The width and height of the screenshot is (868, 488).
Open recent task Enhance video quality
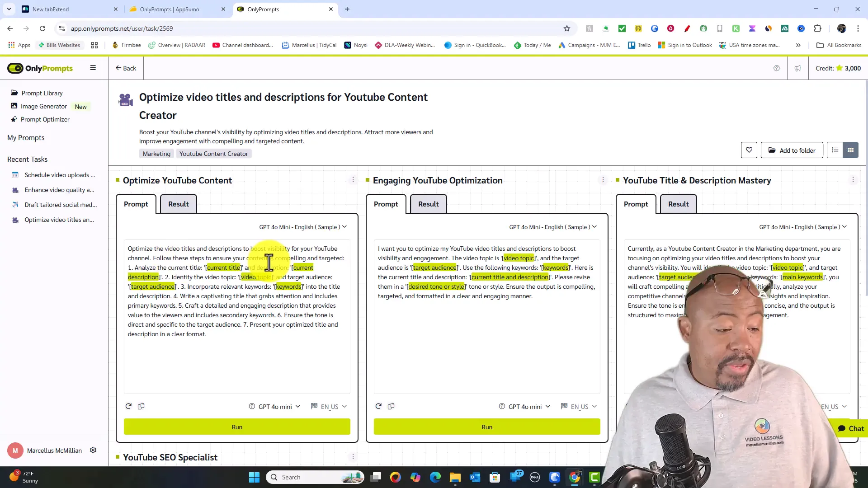[x=54, y=190]
